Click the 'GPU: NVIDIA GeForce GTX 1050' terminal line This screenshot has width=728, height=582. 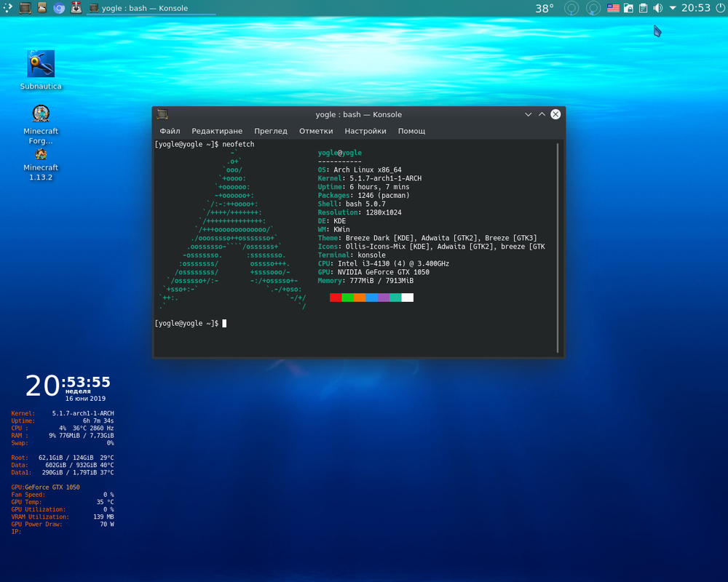[x=373, y=272]
